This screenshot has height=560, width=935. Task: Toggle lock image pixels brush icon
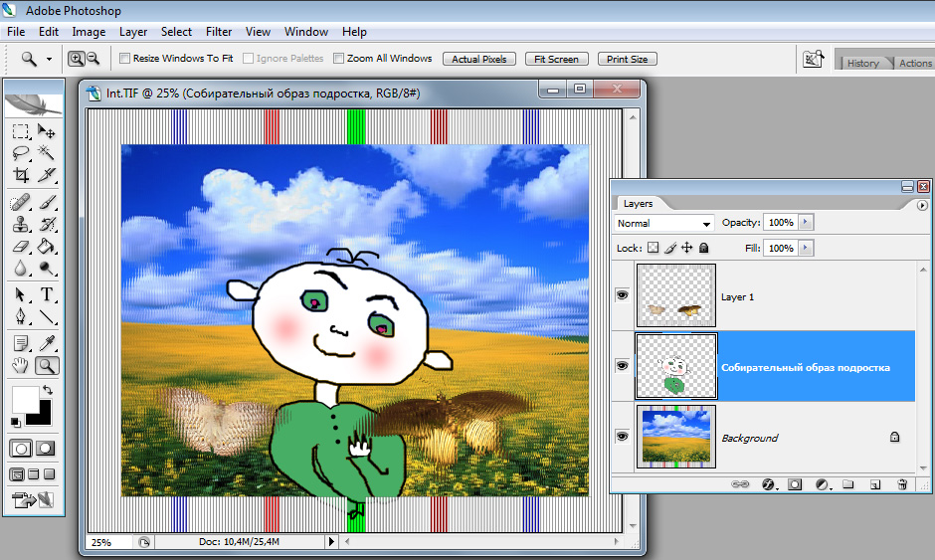coord(670,248)
